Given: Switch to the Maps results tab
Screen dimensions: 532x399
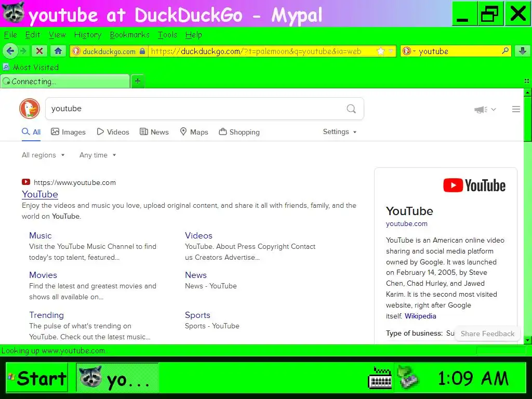Looking at the screenshot, I should pos(194,132).
